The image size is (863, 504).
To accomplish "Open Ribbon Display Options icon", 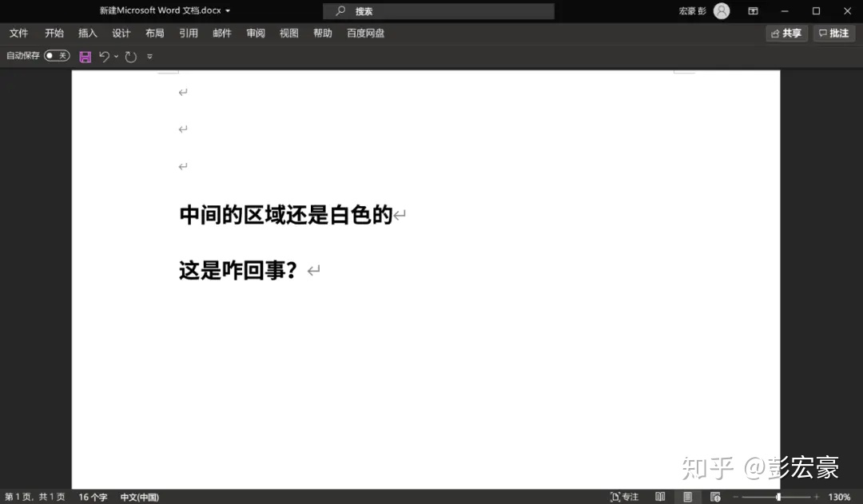I will pyautogui.click(x=753, y=11).
